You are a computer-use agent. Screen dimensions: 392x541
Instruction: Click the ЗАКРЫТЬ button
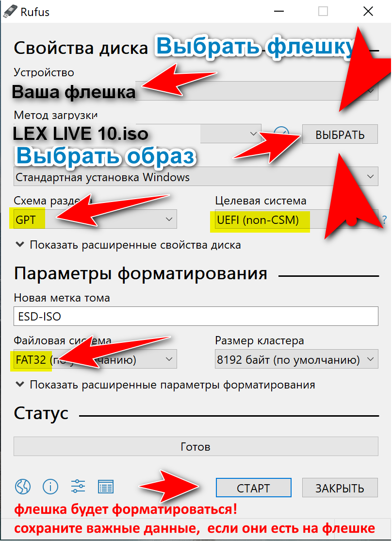tap(340, 488)
